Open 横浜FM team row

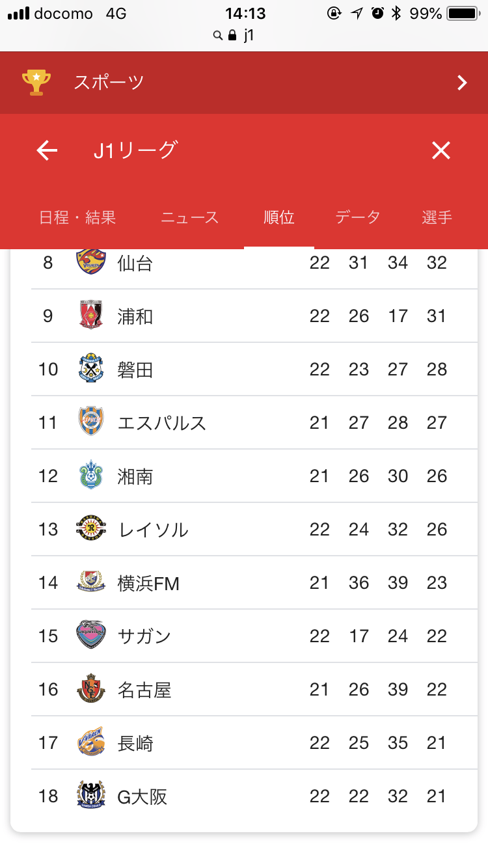254,582
